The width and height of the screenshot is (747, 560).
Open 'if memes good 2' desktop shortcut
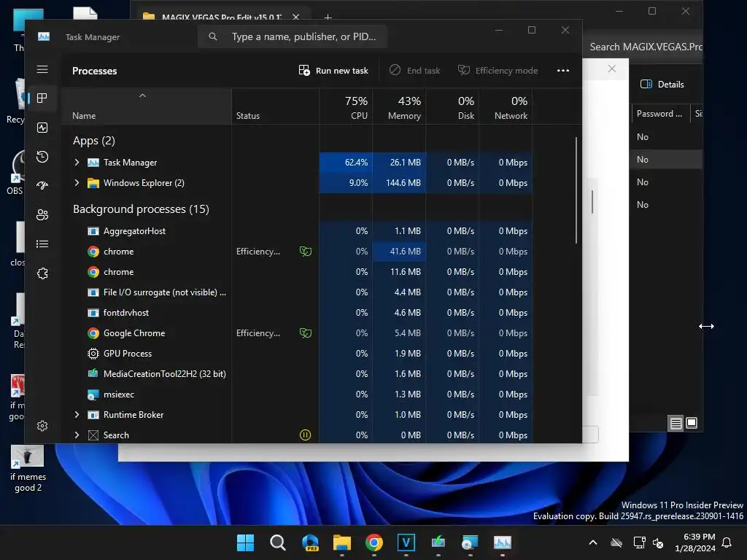point(28,469)
